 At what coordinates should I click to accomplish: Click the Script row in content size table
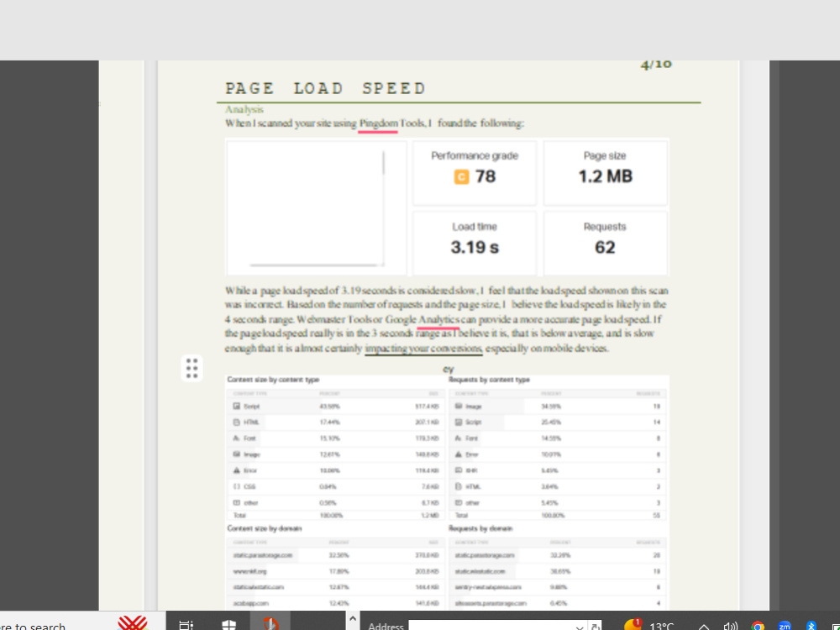[x=336, y=407]
